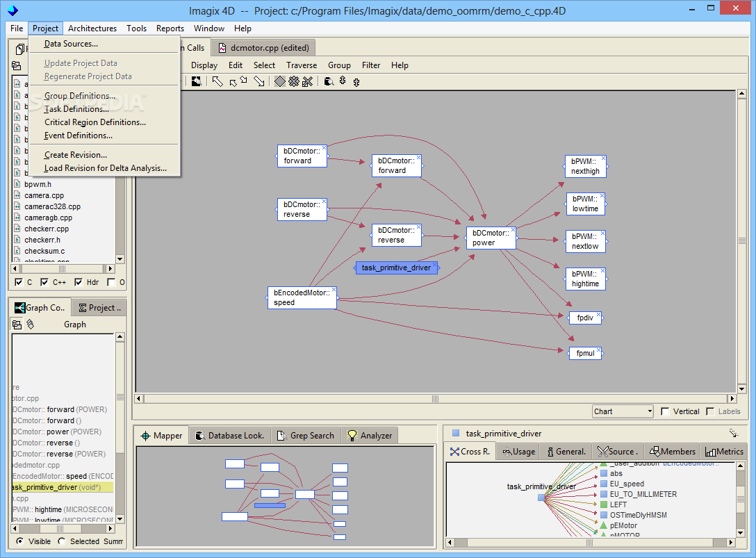Switch to the Database Look. tab

[230, 436]
